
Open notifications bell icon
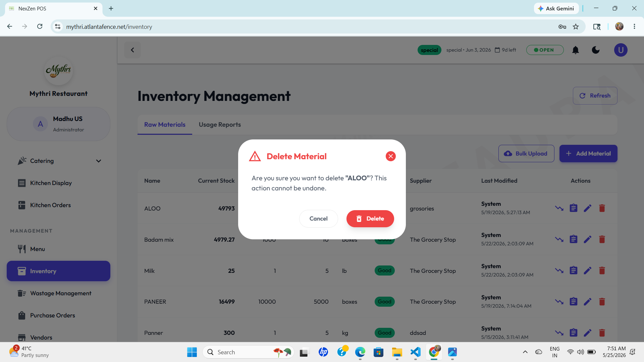click(576, 50)
